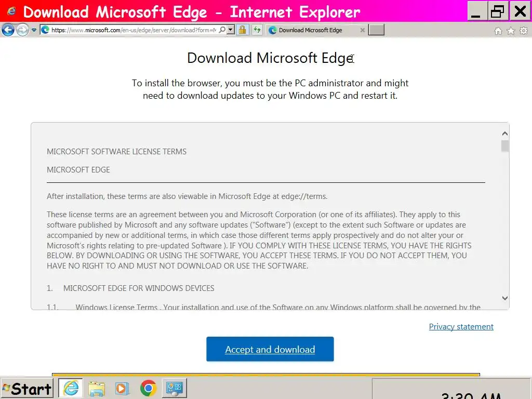Click the license terms scroll down arrow
This screenshot has width=532, height=399.
coord(505,298)
